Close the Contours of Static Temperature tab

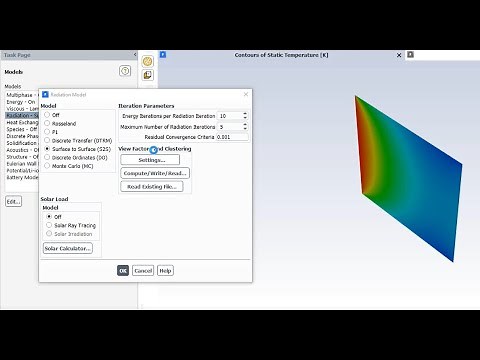399,55
